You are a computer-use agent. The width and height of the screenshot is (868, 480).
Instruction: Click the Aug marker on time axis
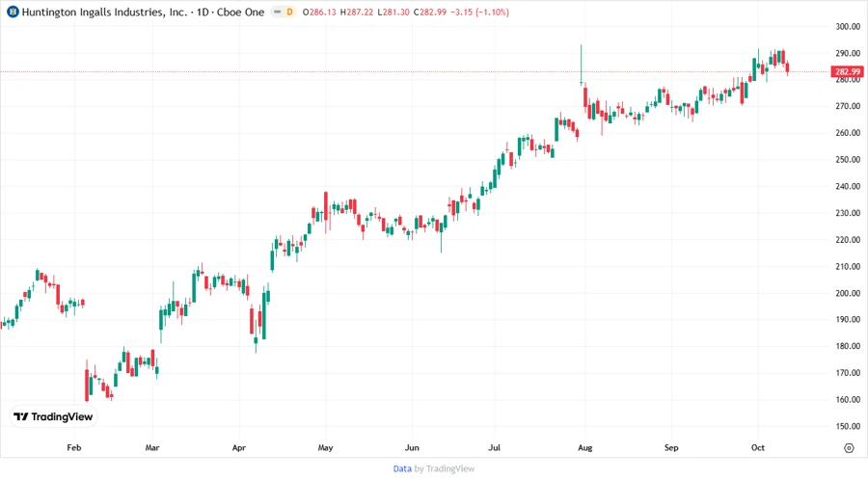coord(583,448)
